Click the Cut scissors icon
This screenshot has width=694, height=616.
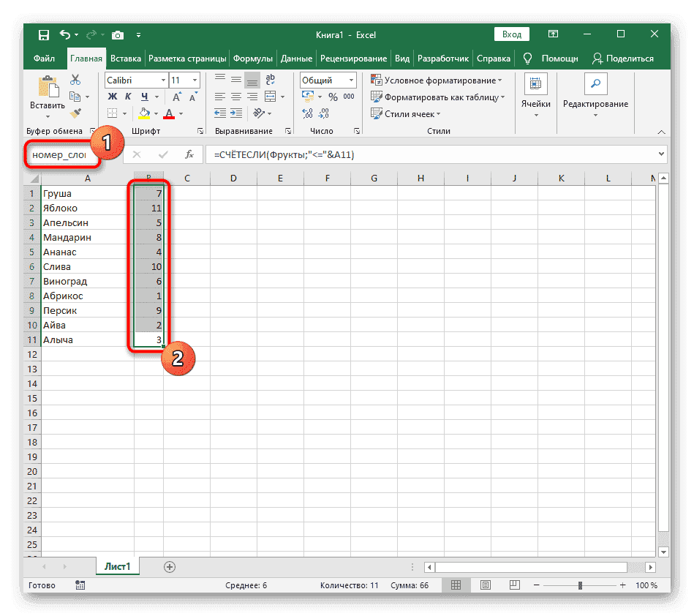click(75, 80)
